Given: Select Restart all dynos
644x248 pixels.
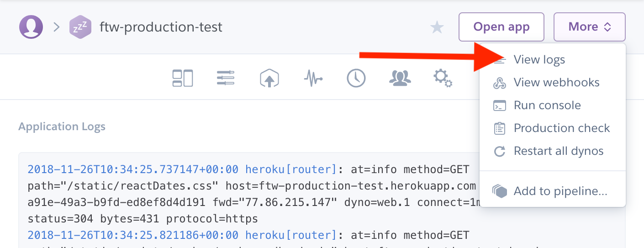Looking at the screenshot, I should tap(558, 151).
